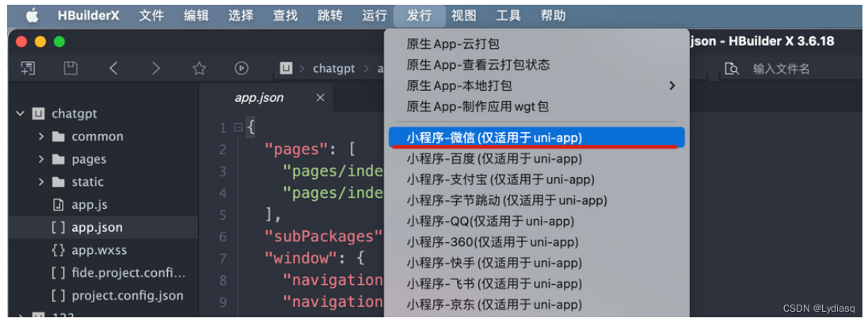
Task: Open the 选择 menu
Action: 242,16
